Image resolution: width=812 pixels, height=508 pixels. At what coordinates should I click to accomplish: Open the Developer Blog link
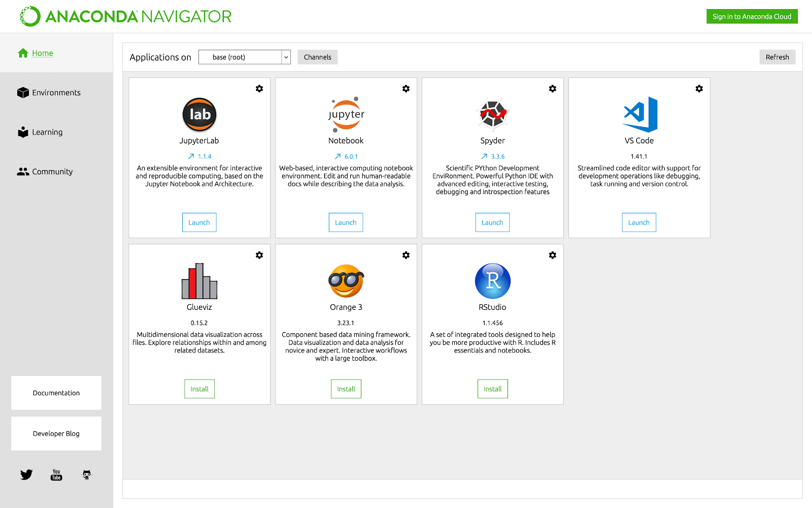point(56,433)
